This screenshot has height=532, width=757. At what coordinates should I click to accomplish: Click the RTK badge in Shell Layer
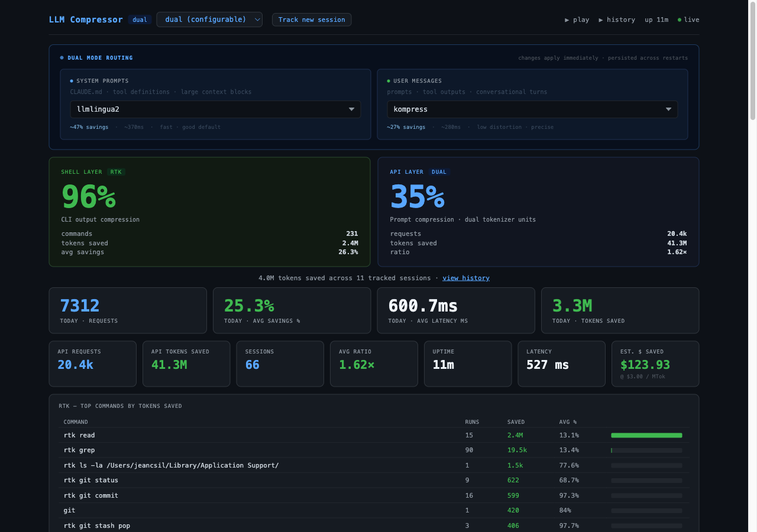(116, 172)
